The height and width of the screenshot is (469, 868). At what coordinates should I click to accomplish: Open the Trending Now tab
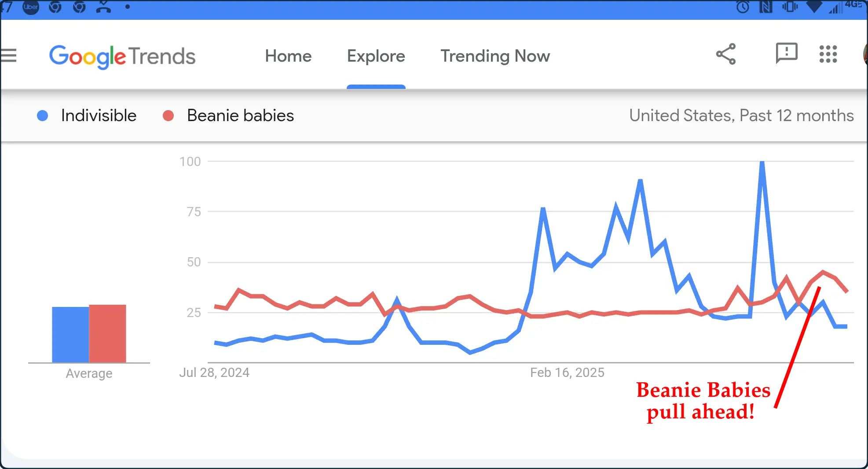click(x=495, y=56)
